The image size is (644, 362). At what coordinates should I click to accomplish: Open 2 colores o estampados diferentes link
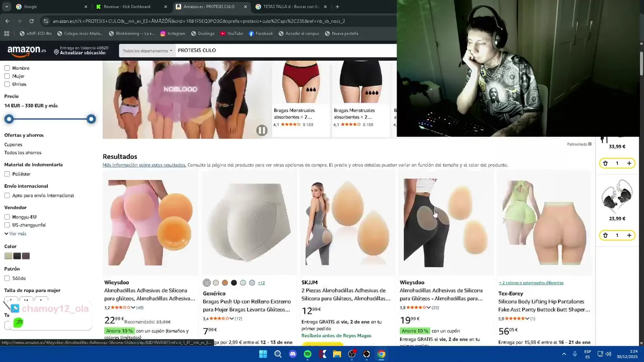pos(531,283)
